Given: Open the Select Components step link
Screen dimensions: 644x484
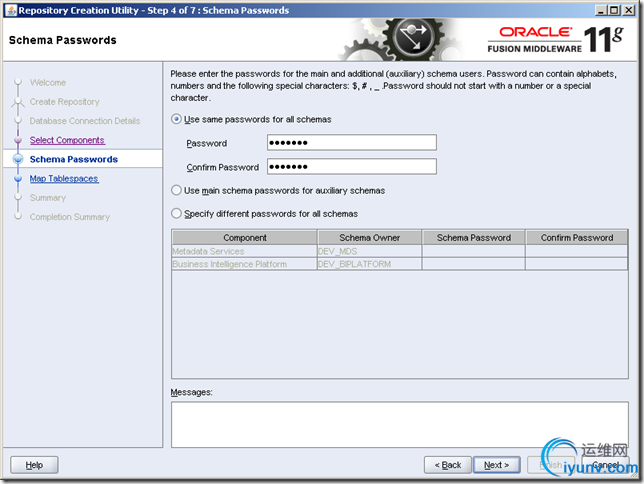Looking at the screenshot, I should click(67, 140).
